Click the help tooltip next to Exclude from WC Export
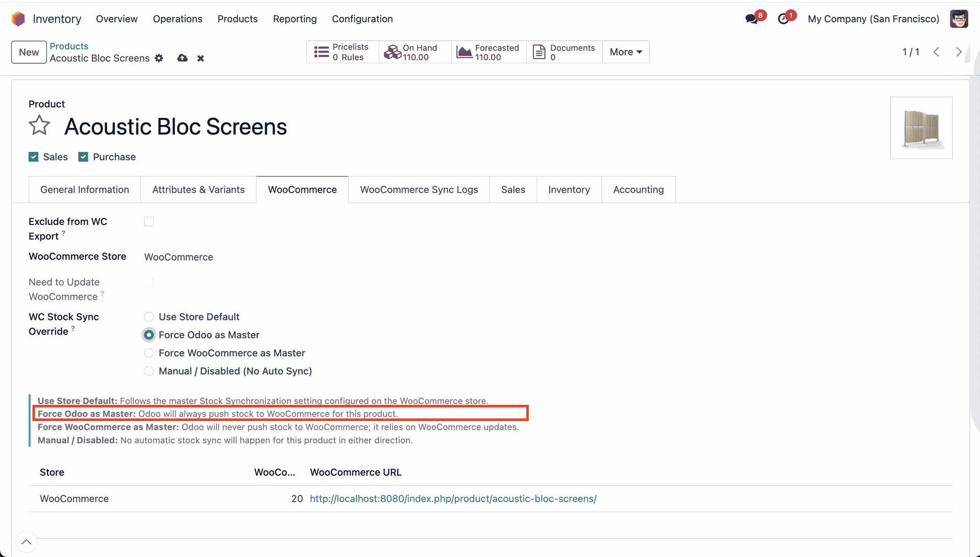The height and width of the screenshot is (557, 980). [63, 233]
